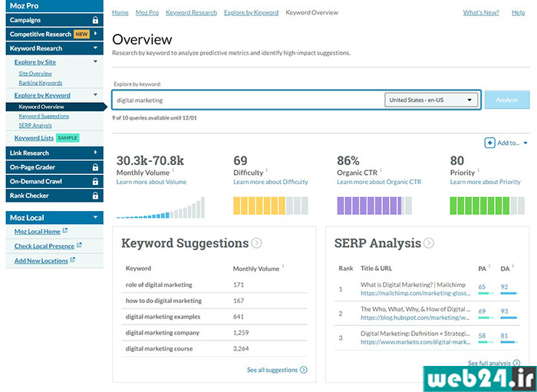Click Learn more about Organic CTR

coord(379,182)
